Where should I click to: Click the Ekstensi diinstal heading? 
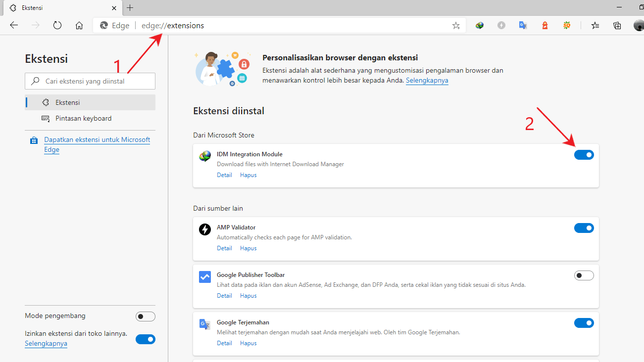pos(229,111)
